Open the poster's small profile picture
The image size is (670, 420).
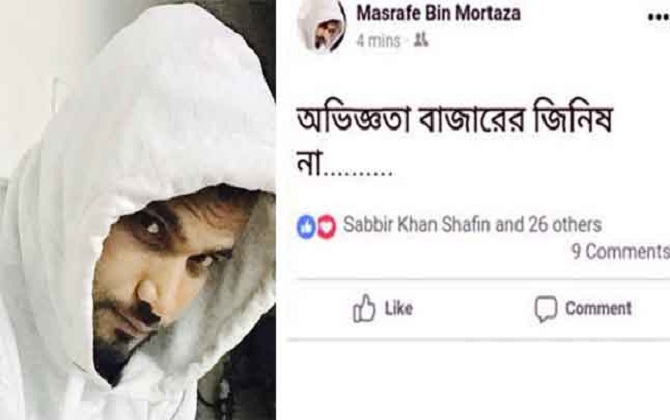pos(322,26)
